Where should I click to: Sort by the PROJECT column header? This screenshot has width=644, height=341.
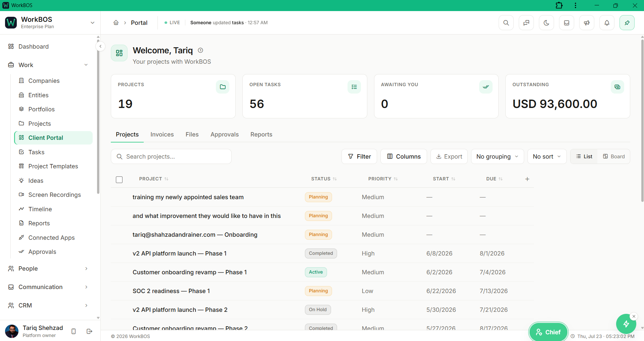coord(154,179)
